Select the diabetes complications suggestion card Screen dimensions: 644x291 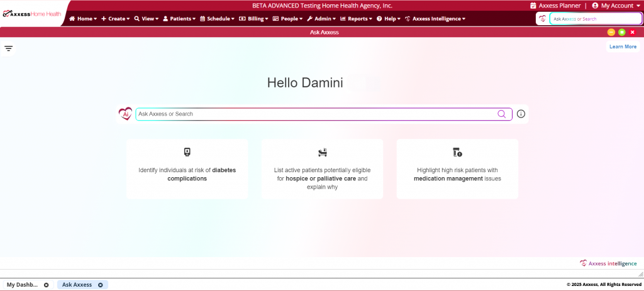coord(187,168)
